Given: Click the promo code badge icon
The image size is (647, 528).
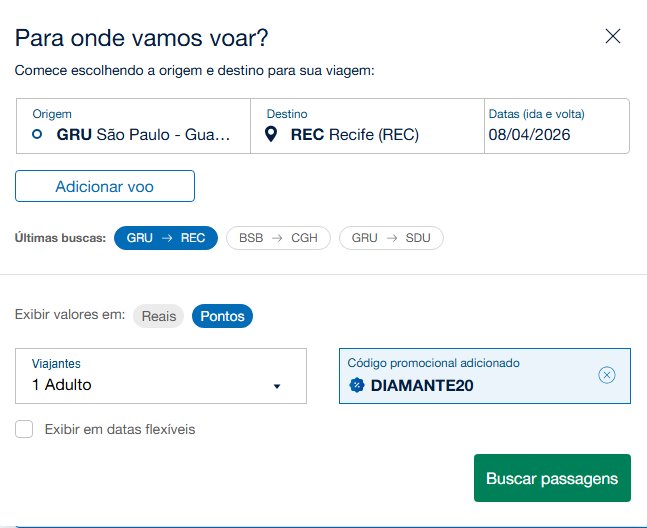Looking at the screenshot, I should 357,385.
